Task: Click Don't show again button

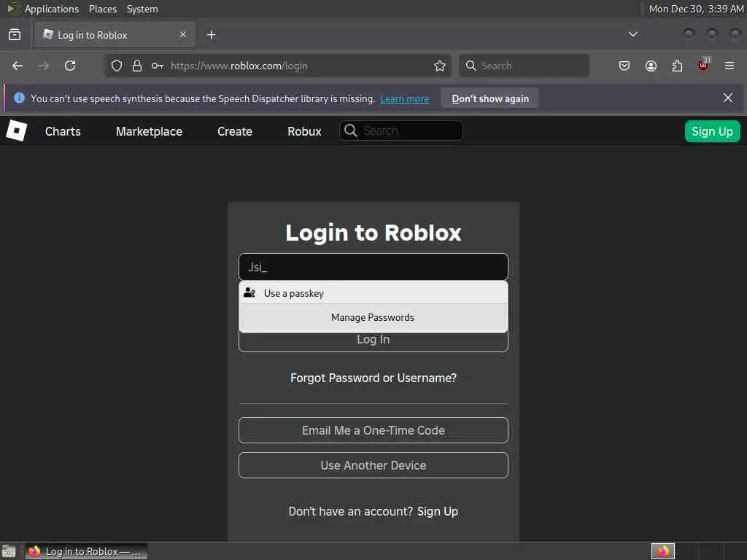Action: point(489,98)
